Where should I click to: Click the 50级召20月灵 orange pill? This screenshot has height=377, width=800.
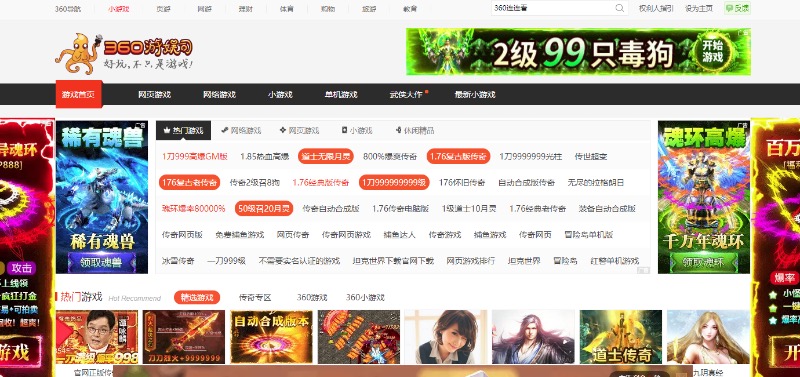[264, 209]
